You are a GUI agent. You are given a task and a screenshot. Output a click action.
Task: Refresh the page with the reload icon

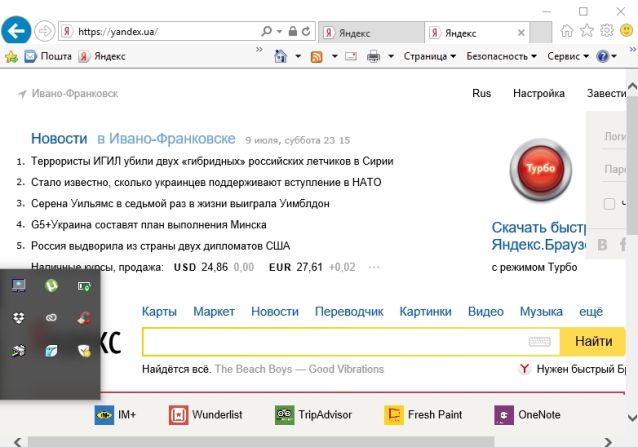(x=305, y=32)
